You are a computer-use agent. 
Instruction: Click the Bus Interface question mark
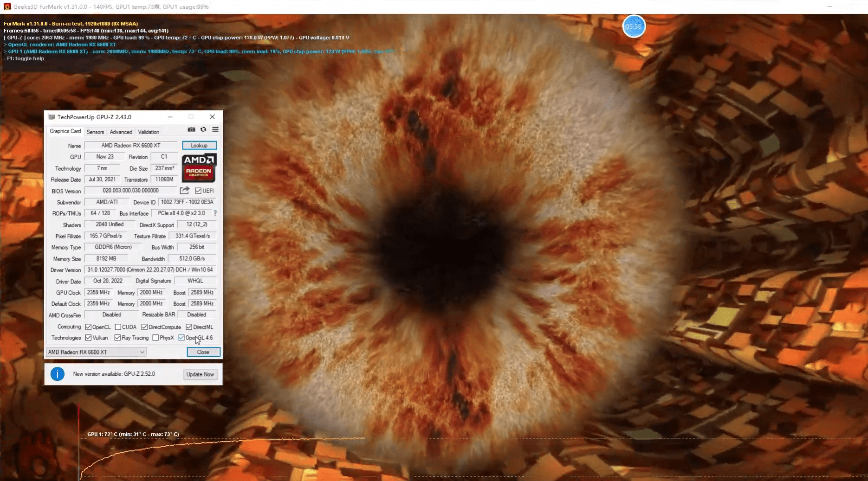[215, 213]
